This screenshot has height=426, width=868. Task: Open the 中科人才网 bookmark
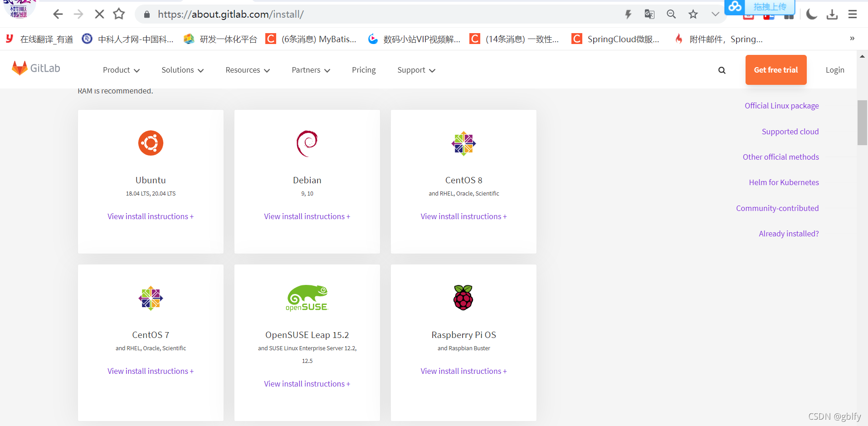click(x=127, y=39)
